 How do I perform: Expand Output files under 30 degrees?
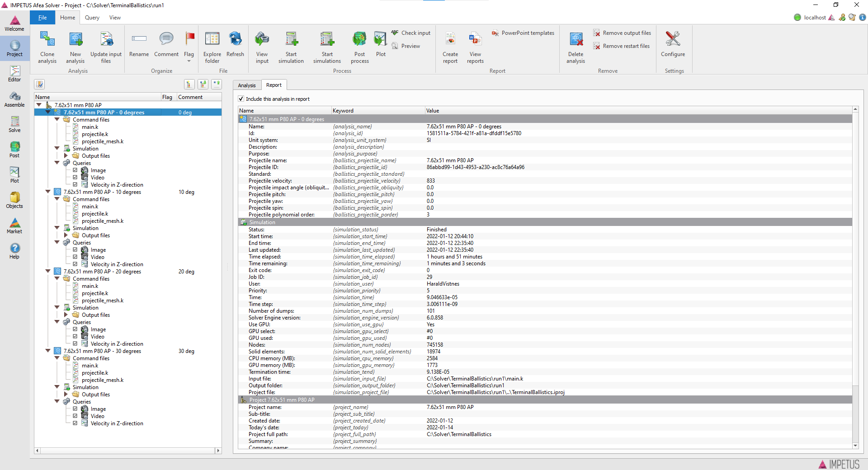(66, 394)
